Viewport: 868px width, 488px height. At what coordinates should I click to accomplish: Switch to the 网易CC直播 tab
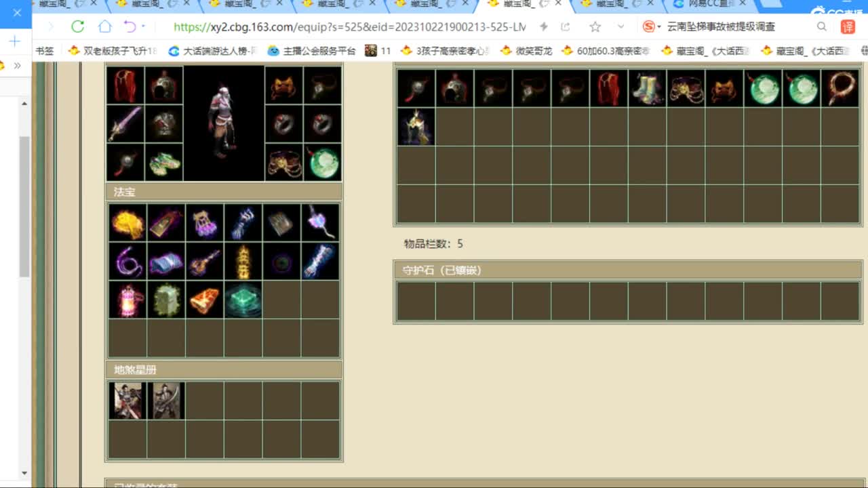tap(710, 5)
